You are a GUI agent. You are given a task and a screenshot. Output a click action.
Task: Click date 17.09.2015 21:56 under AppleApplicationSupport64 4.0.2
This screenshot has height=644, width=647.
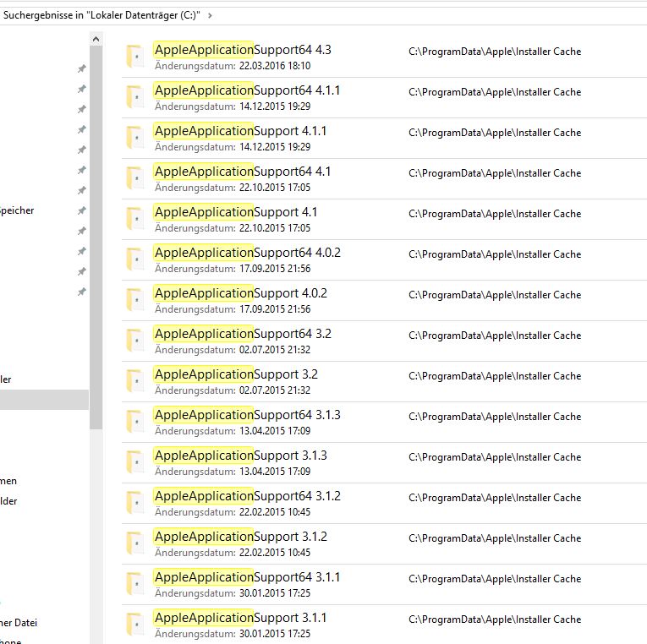click(x=275, y=269)
